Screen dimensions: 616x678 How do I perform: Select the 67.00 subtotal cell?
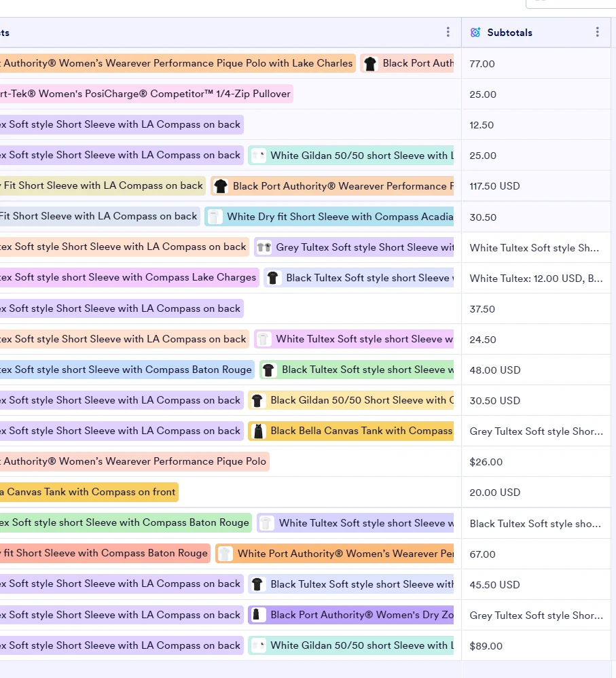click(x=536, y=554)
